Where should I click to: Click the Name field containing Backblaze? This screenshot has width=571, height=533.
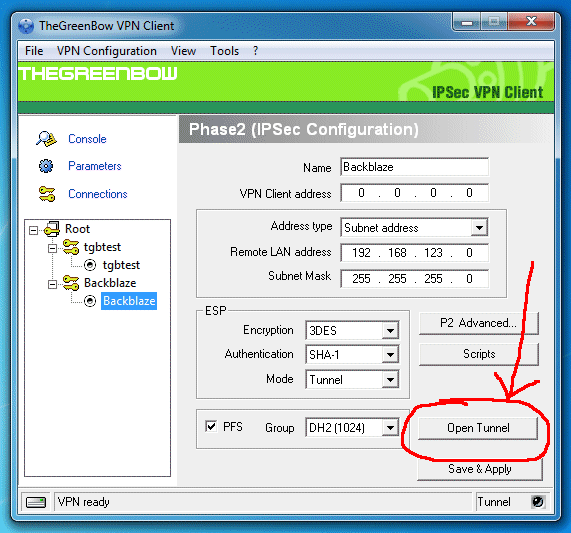[414, 167]
